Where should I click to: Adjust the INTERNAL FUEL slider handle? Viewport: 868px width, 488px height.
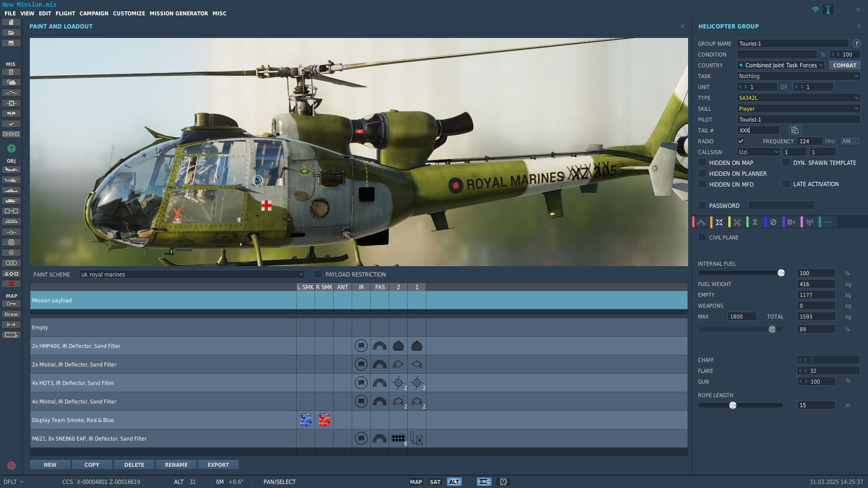click(x=781, y=273)
